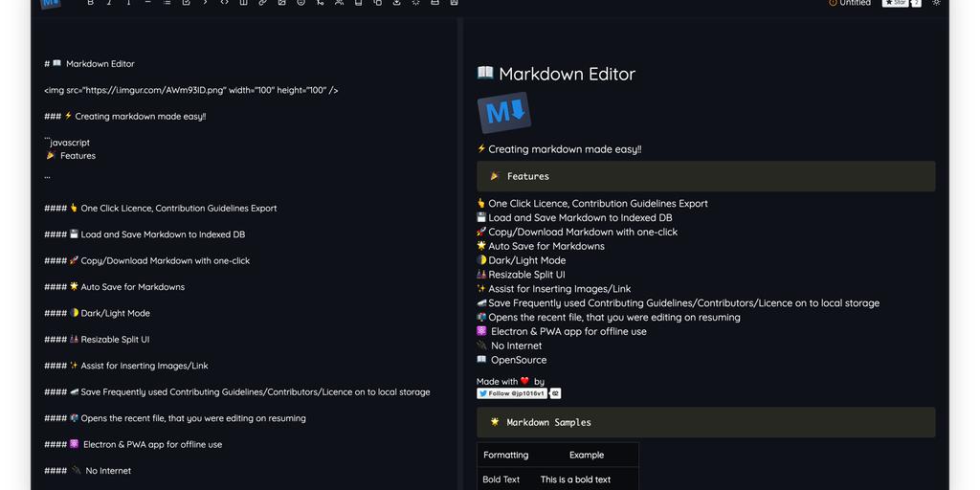Click '#### Copy/Download Markdown' editor line
The width and height of the screenshot is (980, 490).
pyautogui.click(x=146, y=260)
